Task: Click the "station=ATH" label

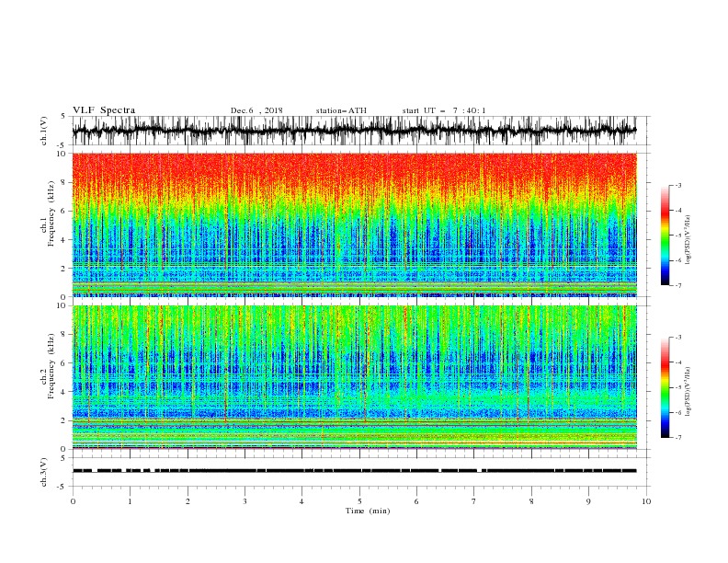Action: pyautogui.click(x=341, y=110)
